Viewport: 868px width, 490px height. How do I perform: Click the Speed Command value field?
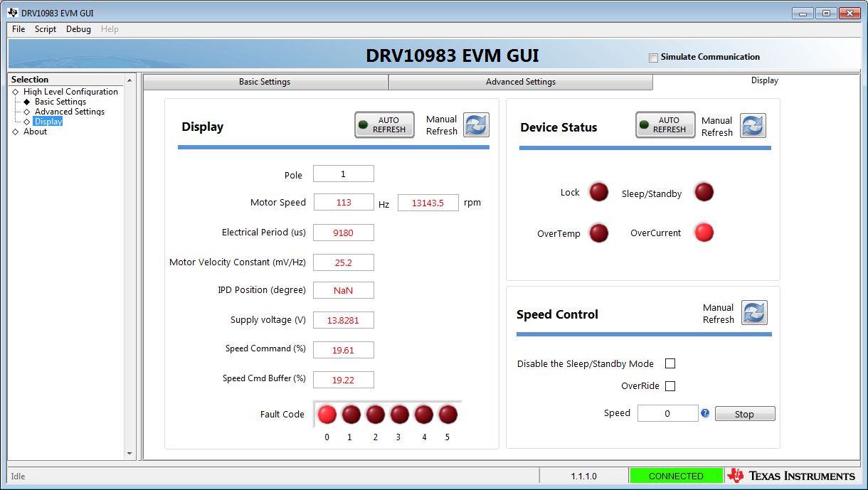[344, 350]
